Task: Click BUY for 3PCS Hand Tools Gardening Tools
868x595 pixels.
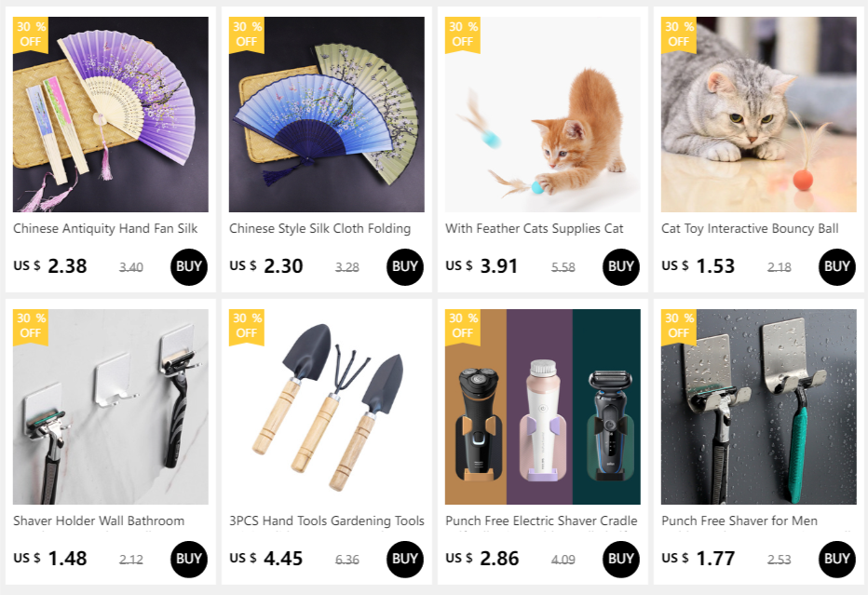Action: click(404, 559)
